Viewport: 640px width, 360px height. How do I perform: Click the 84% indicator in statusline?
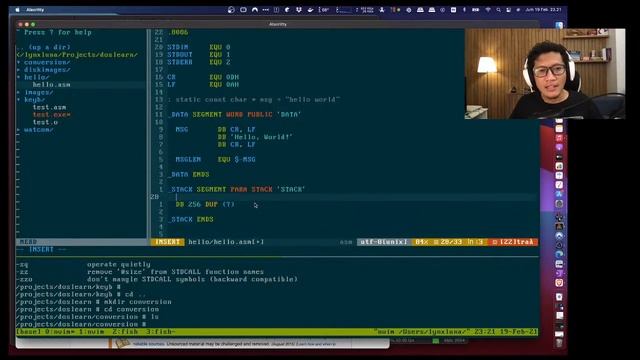point(421,242)
